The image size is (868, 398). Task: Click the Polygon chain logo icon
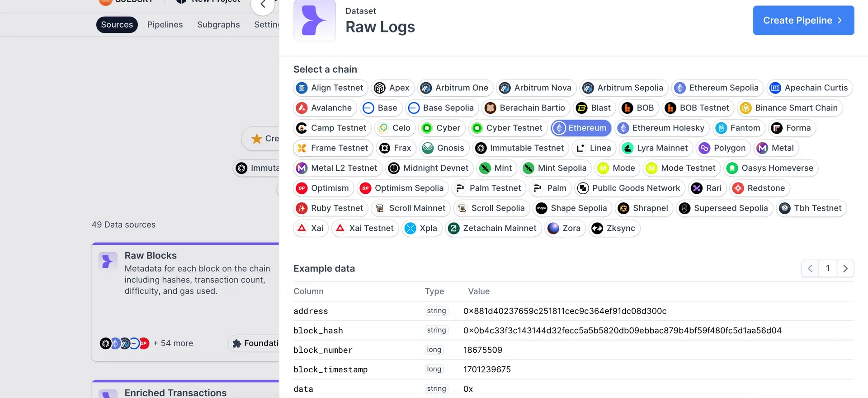(704, 148)
